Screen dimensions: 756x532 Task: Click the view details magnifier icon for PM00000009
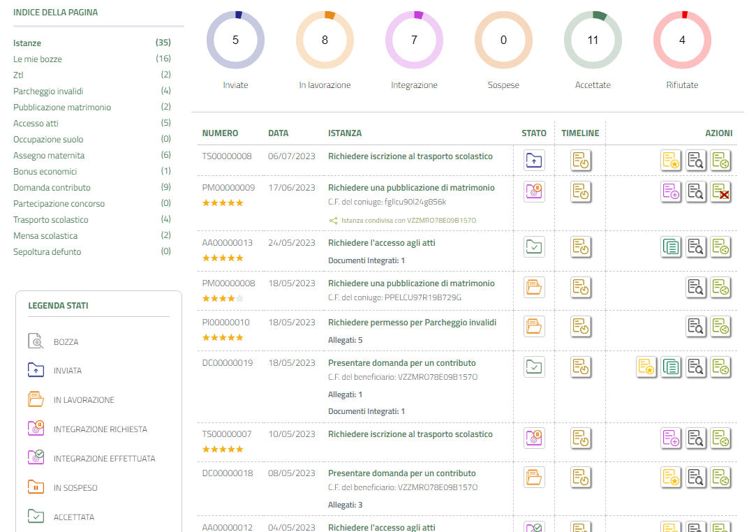pyautogui.click(x=696, y=191)
